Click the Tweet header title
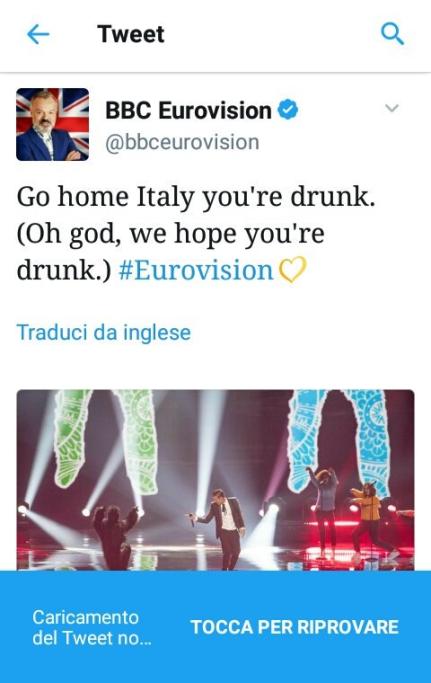The width and height of the screenshot is (431, 683). tap(131, 34)
